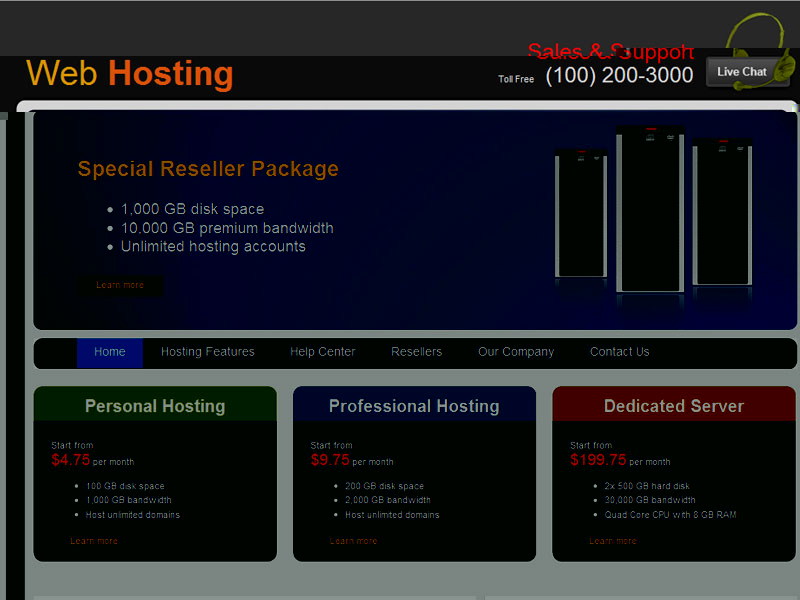
Task: Select Contact Us in the navigation bar
Action: tap(619, 352)
